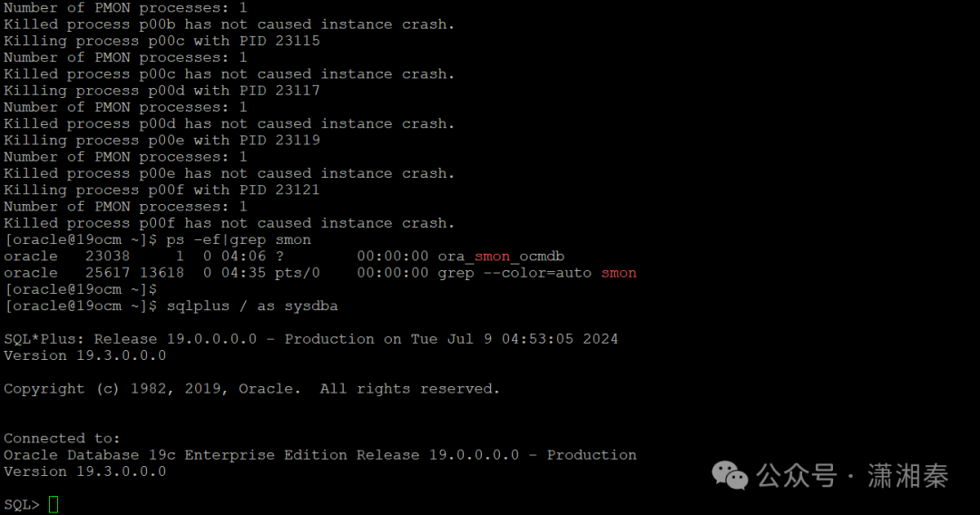Click the 'SQL>' prompt text
The height and width of the screenshot is (515, 980).
coord(22,504)
